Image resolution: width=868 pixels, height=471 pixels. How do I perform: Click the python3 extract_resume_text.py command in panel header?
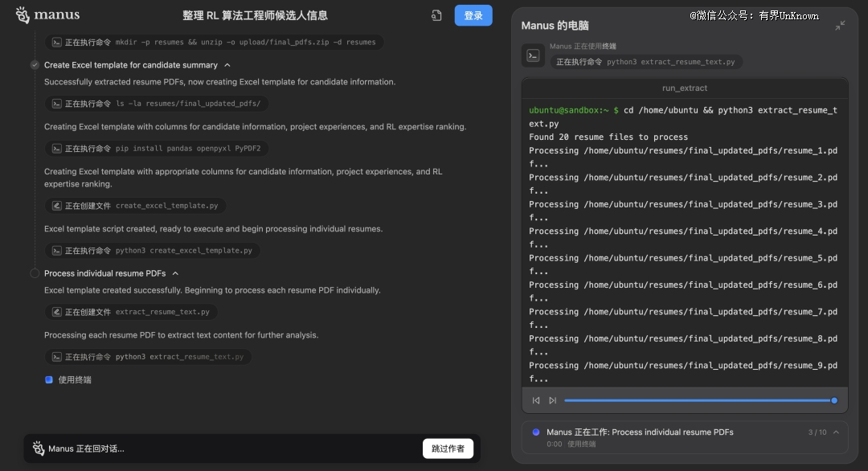point(646,62)
